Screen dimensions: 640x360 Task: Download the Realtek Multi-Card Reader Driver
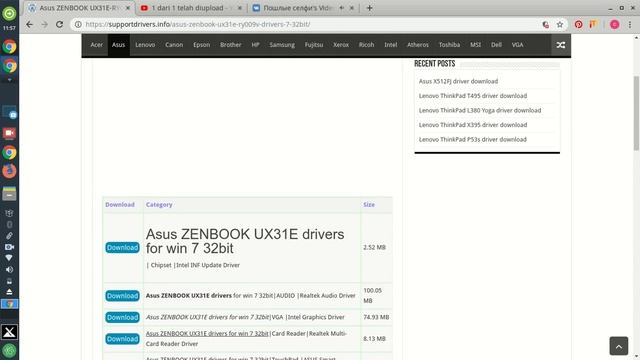[x=122, y=339]
